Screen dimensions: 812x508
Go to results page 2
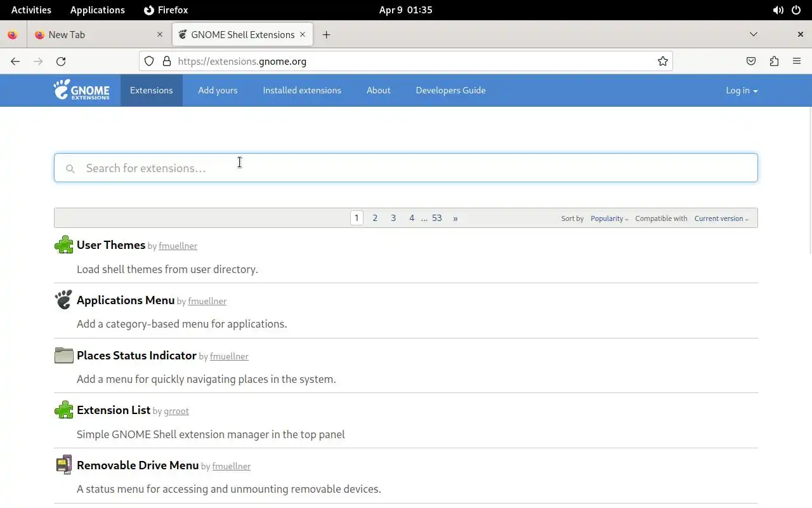pyautogui.click(x=375, y=218)
